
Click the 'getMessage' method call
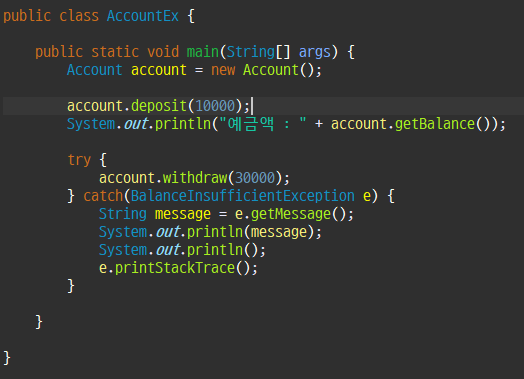291,214
